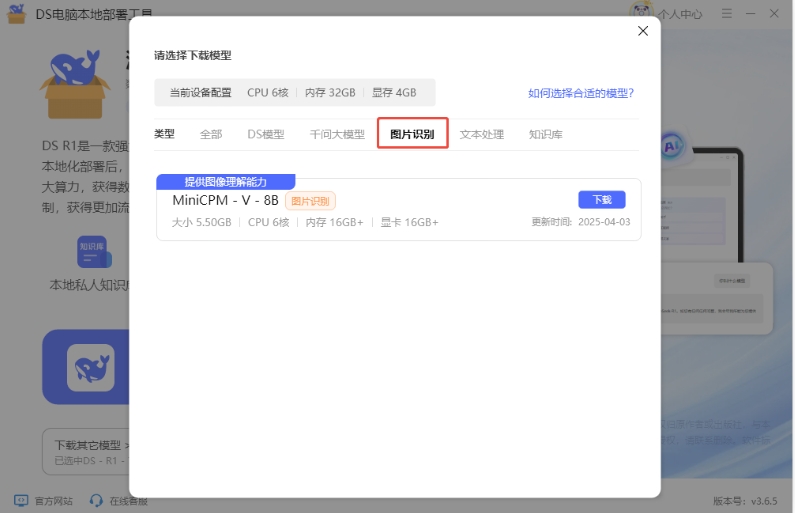Close the model selection dialog

642,31
